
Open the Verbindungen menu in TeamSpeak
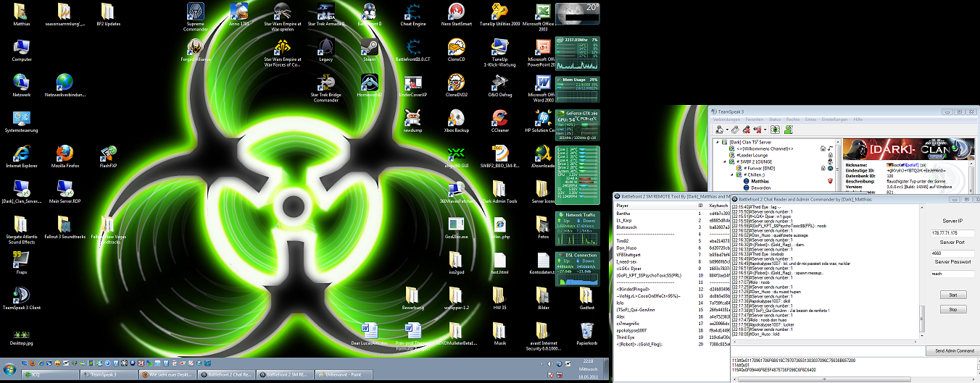[x=727, y=119]
